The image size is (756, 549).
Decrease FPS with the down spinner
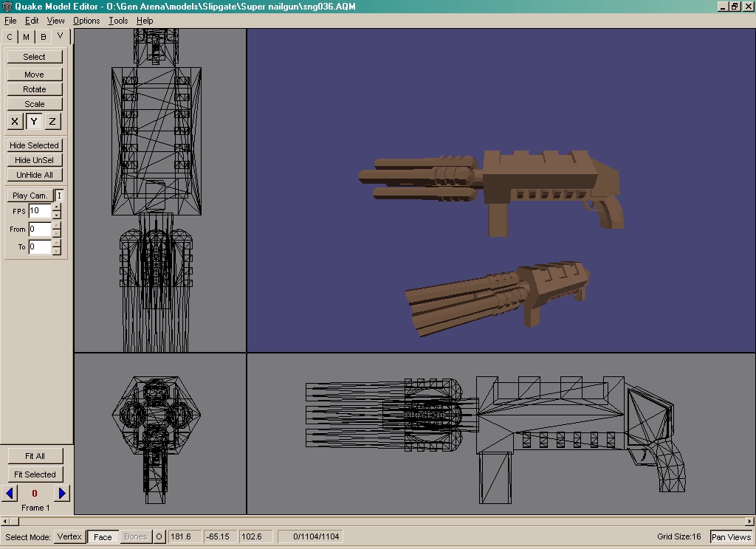[56, 215]
